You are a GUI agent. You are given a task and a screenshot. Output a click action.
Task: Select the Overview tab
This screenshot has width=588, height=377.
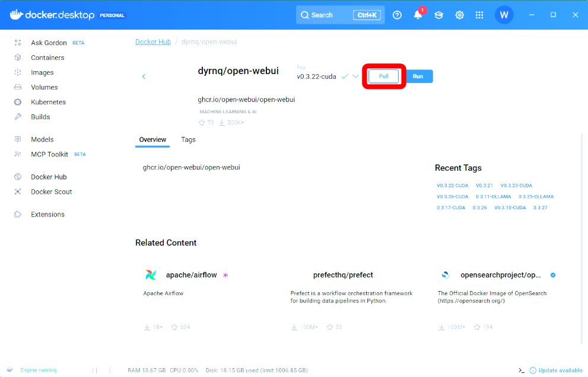[152, 140]
